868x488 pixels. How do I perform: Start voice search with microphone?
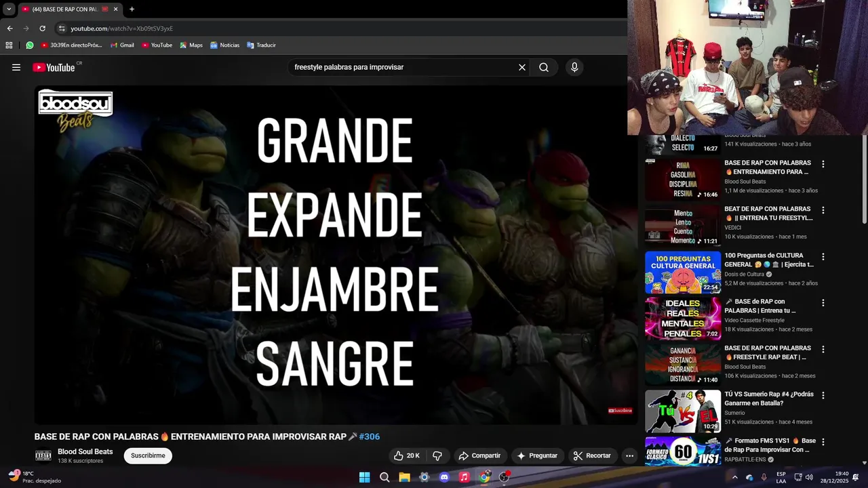tap(574, 67)
